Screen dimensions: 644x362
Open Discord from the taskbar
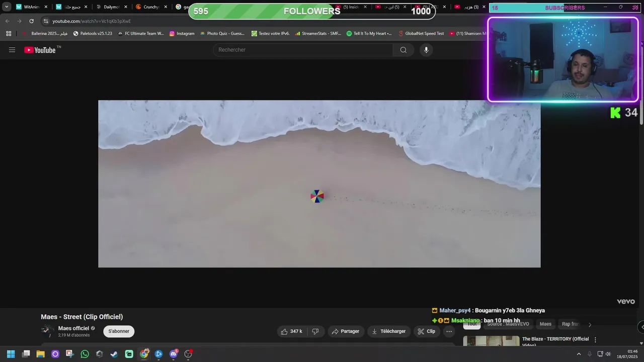click(x=174, y=354)
